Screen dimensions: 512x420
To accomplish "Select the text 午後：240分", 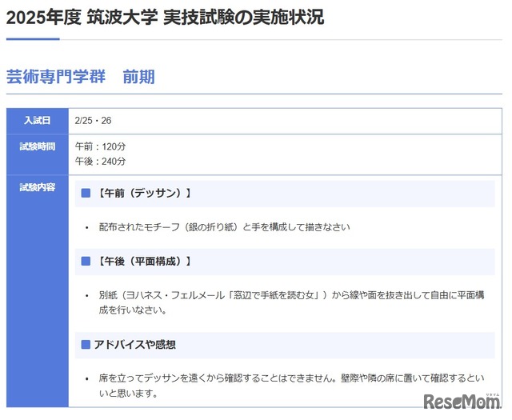I will tap(100, 162).
